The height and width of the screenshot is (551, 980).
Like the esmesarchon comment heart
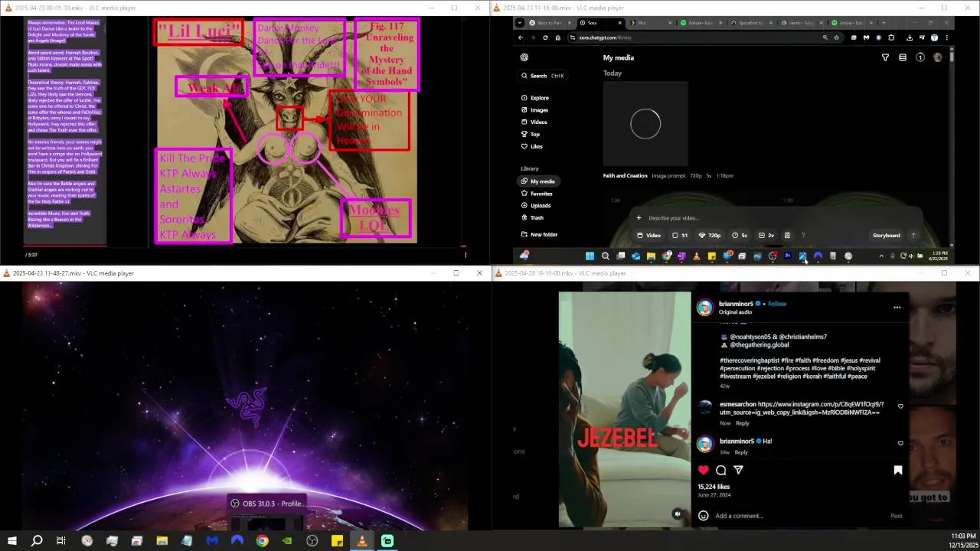click(x=900, y=406)
